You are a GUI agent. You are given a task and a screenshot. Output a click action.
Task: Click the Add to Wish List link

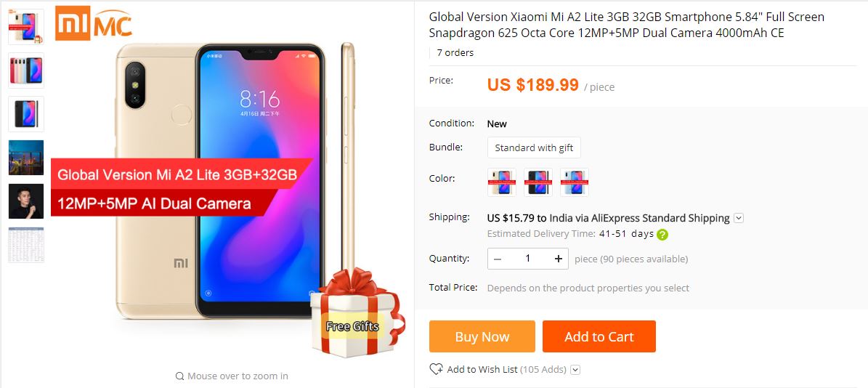[482, 369]
